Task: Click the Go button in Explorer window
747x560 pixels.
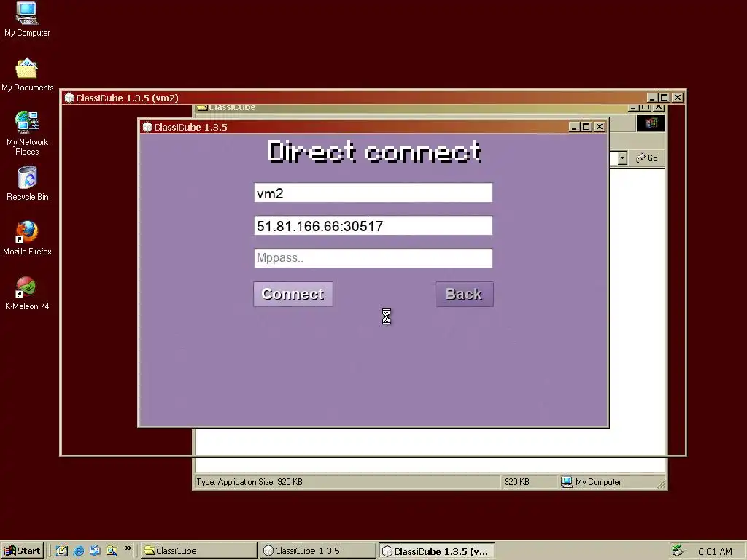Action: click(647, 158)
